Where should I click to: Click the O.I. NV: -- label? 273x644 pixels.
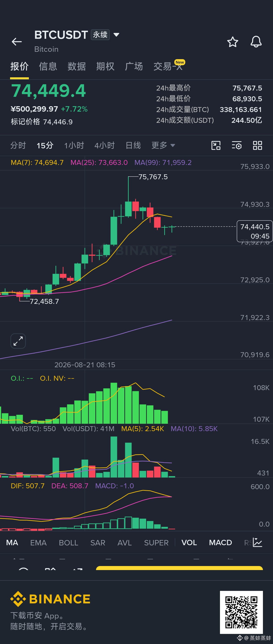(x=57, y=378)
